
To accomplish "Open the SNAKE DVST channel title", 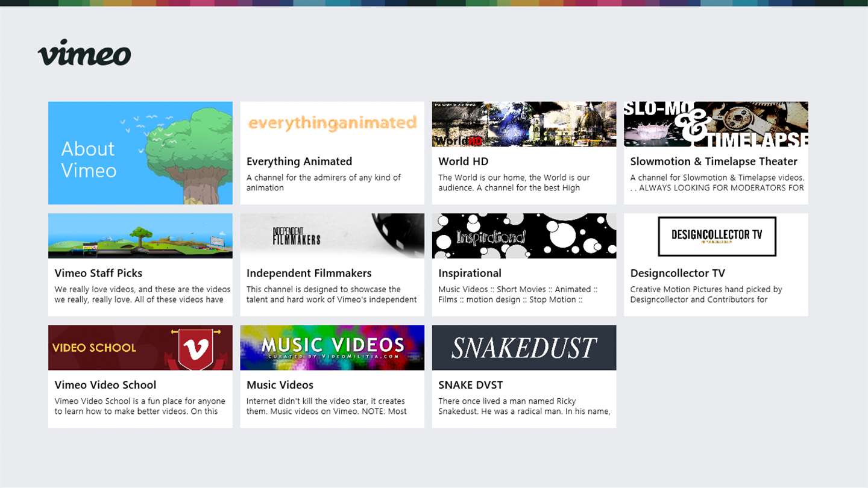I will [x=470, y=385].
